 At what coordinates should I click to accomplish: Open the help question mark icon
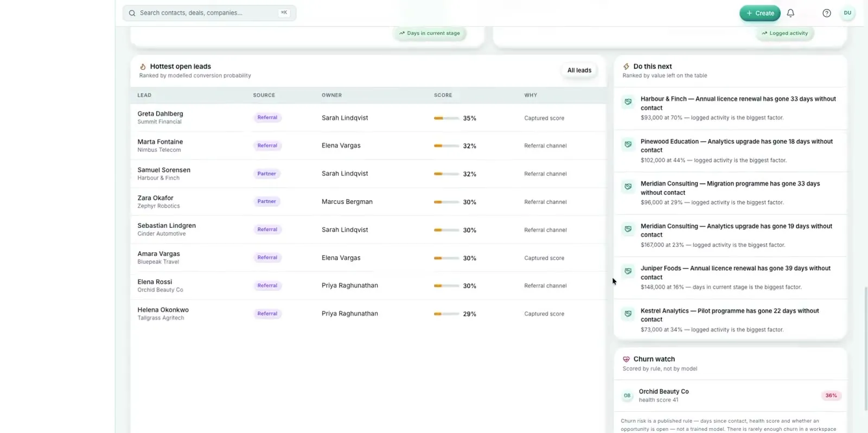[827, 13]
